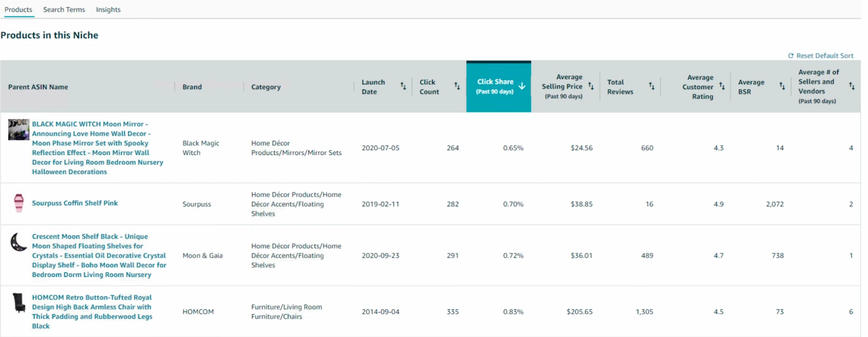The image size is (868, 337).
Task: Toggle Click Share descending arrow
Action: tap(522, 86)
